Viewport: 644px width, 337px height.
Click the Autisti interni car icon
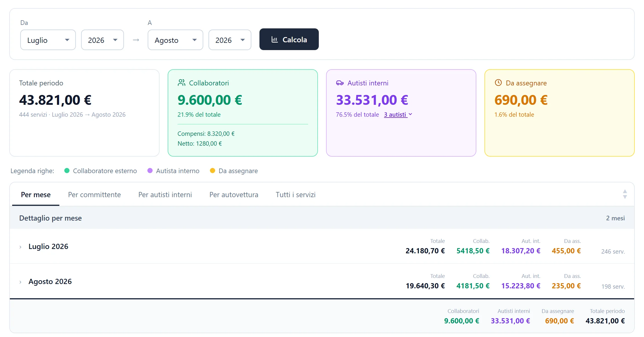pos(340,83)
